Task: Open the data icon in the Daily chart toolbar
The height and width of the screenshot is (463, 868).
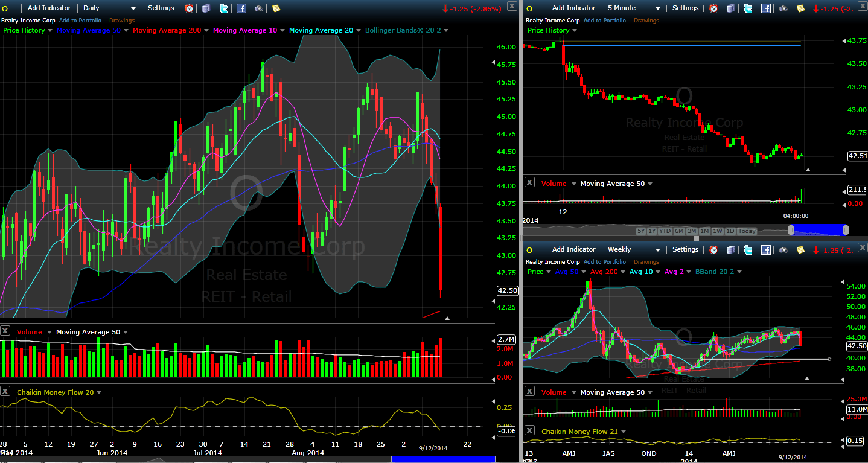Action: [206, 8]
